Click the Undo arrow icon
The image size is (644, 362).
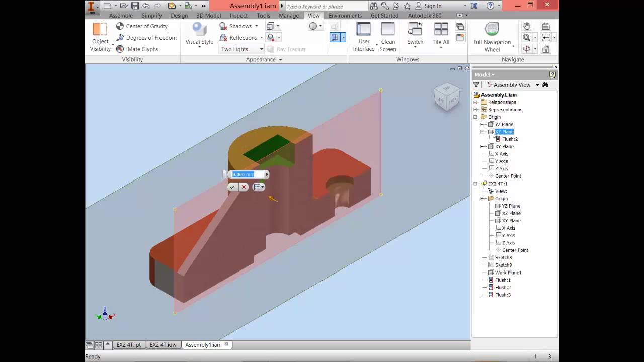point(146,6)
